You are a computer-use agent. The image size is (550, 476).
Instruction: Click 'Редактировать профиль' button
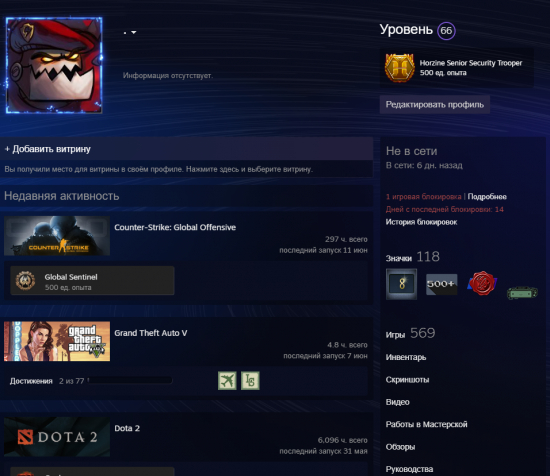point(435,105)
